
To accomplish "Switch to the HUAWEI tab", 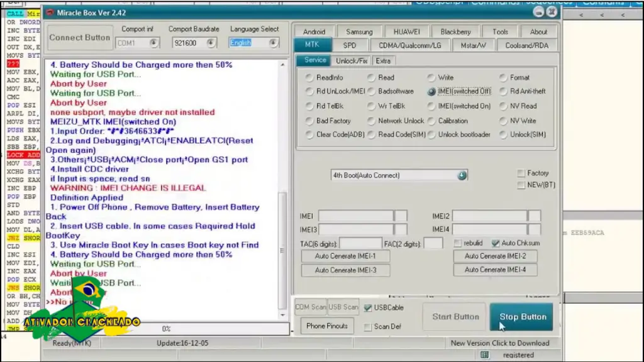I will point(407,31).
